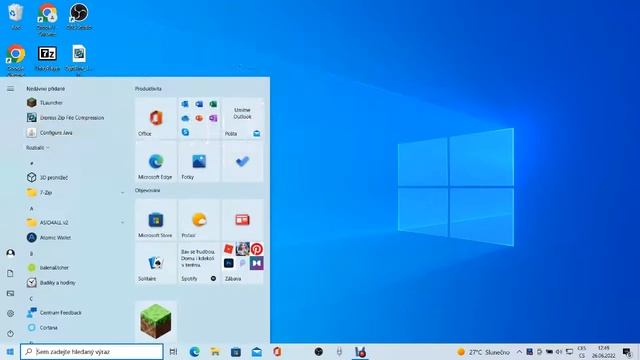The height and width of the screenshot is (360, 640).
Task: Select the OBS Studio desktop shortcut
Action: pyautogui.click(x=79, y=17)
